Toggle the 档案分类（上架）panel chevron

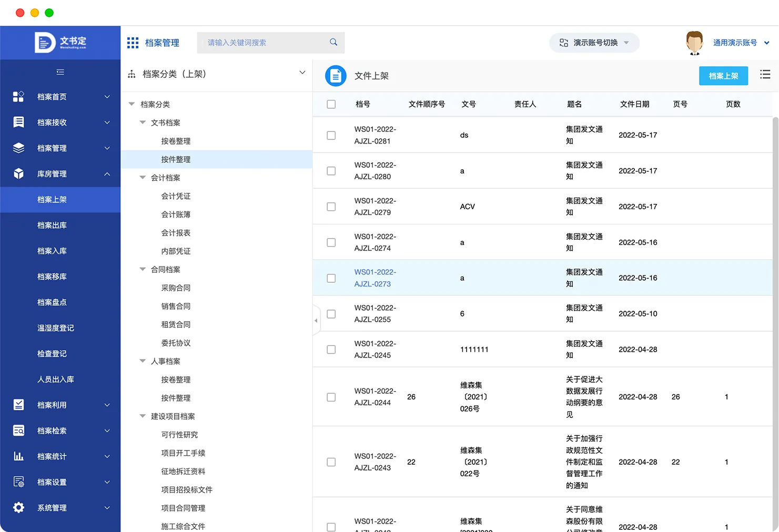tap(302, 73)
